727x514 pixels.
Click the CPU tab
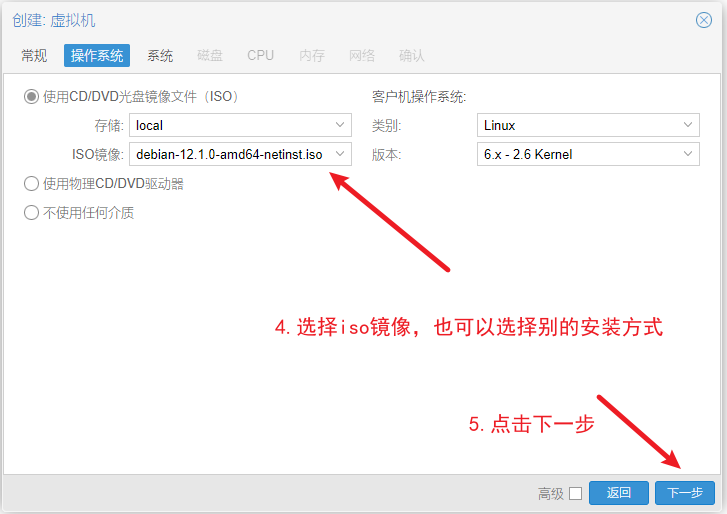(261, 55)
